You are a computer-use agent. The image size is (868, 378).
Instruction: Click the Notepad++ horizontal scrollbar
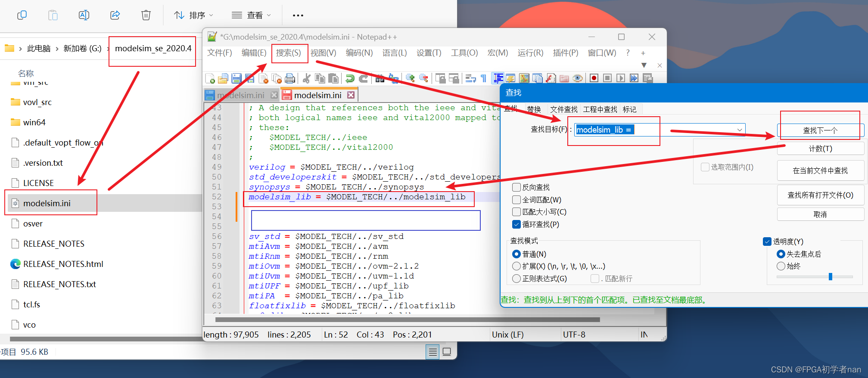click(408, 320)
